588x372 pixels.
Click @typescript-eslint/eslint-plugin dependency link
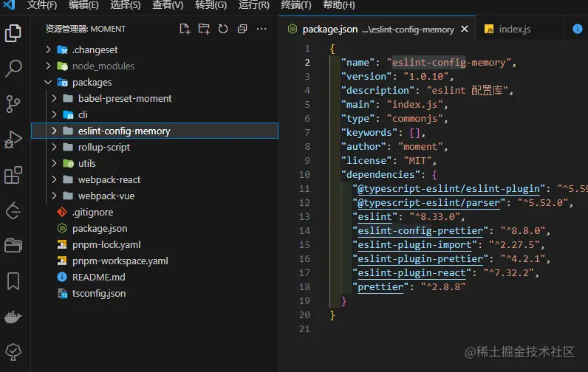(x=448, y=188)
